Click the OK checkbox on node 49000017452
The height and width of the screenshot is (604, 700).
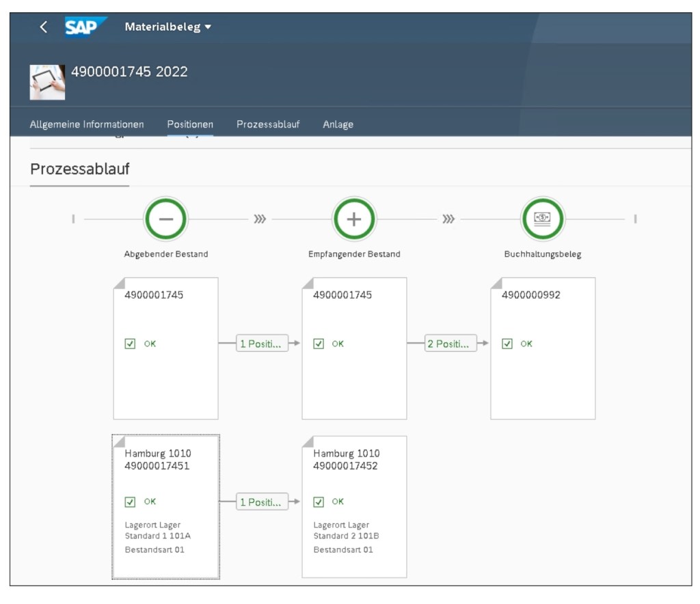click(319, 502)
